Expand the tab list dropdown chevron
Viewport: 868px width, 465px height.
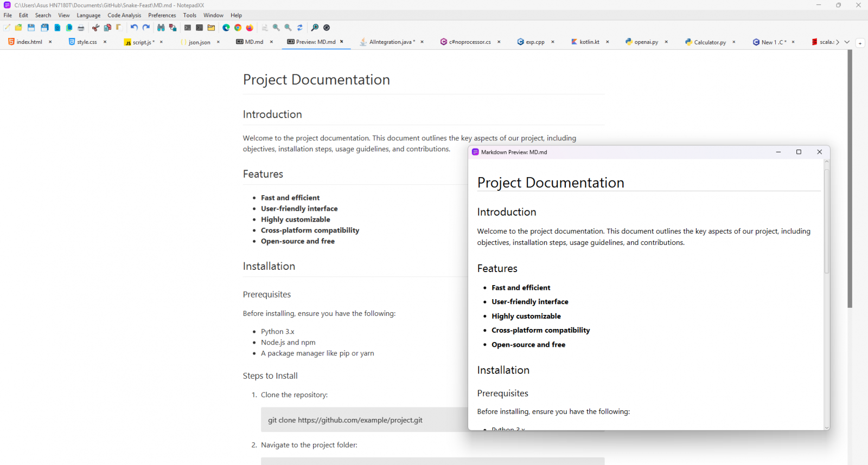(x=847, y=42)
